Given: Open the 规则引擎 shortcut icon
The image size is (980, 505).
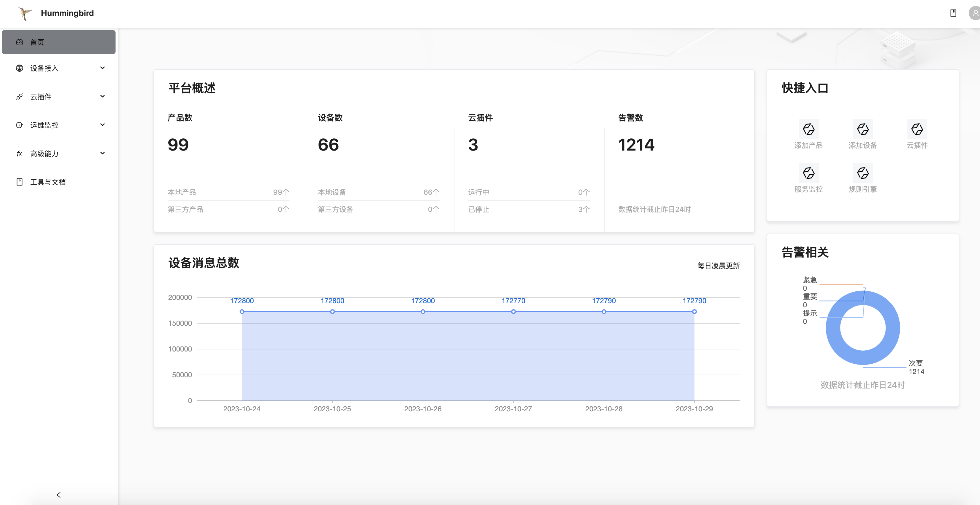Looking at the screenshot, I should click(862, 173).
